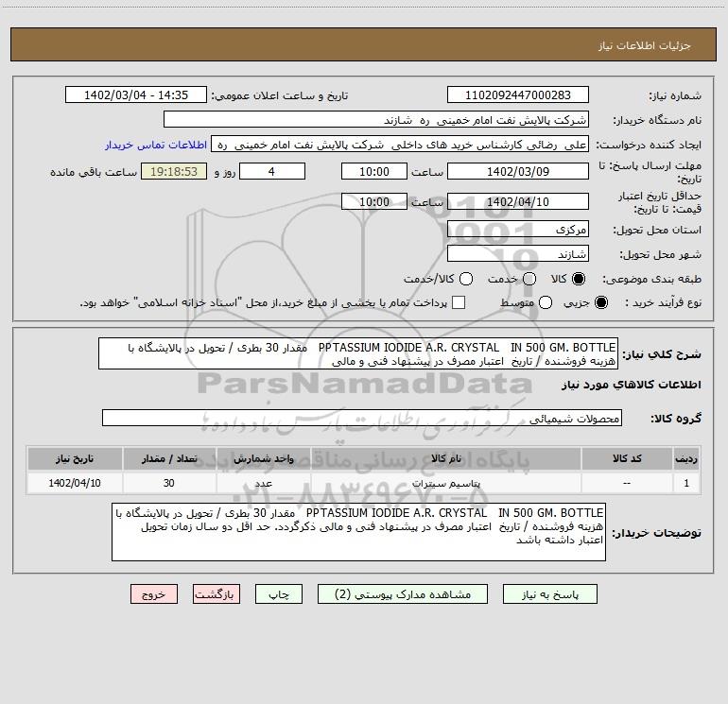This screenshot has width=728, height=704.
Task: Click the price validity date 1402/04/10 field
Action: 518,201
